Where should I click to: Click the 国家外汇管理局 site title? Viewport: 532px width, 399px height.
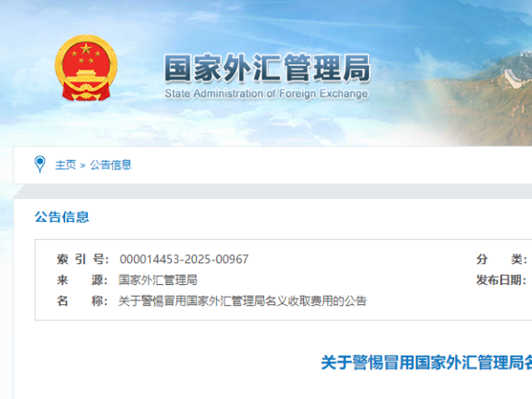(267, 69)
